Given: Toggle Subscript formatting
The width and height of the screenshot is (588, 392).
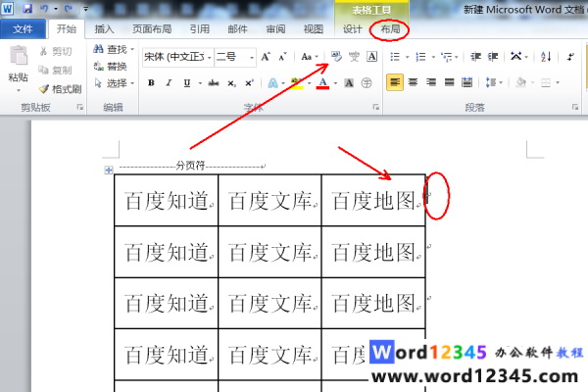Looking at the screenshot, I should 231,83.
